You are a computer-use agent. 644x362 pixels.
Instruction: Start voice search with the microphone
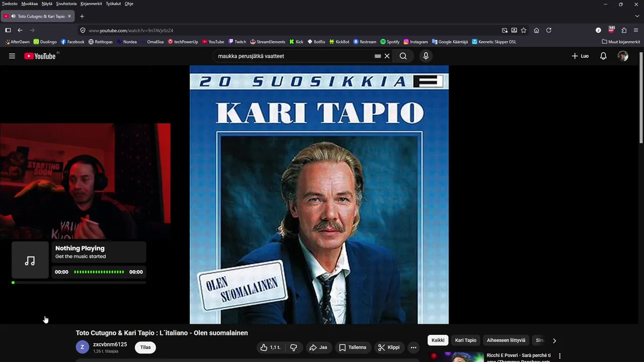coord(426,56)
